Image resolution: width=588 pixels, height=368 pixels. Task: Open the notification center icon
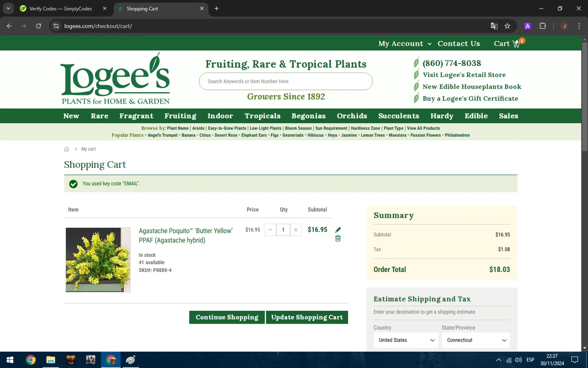(x=575, y=360)
